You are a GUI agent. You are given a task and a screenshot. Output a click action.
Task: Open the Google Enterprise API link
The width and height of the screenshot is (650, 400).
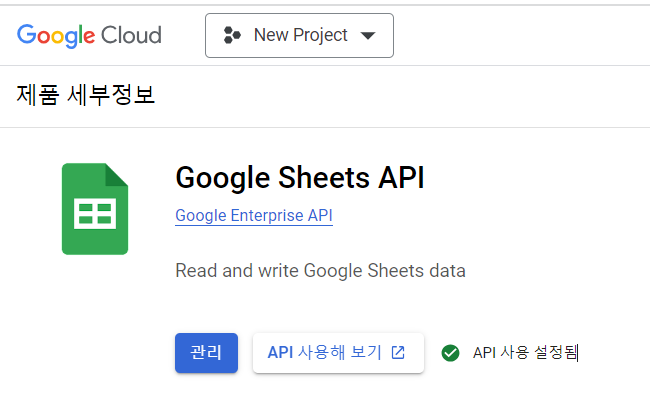click(x=254, y=216)
